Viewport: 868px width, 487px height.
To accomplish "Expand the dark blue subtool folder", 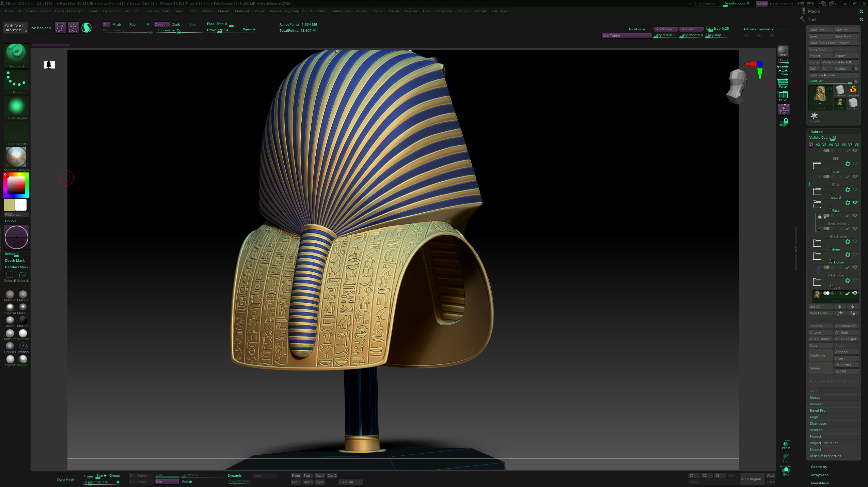I will pyautogui.click(x=817, y=256).
